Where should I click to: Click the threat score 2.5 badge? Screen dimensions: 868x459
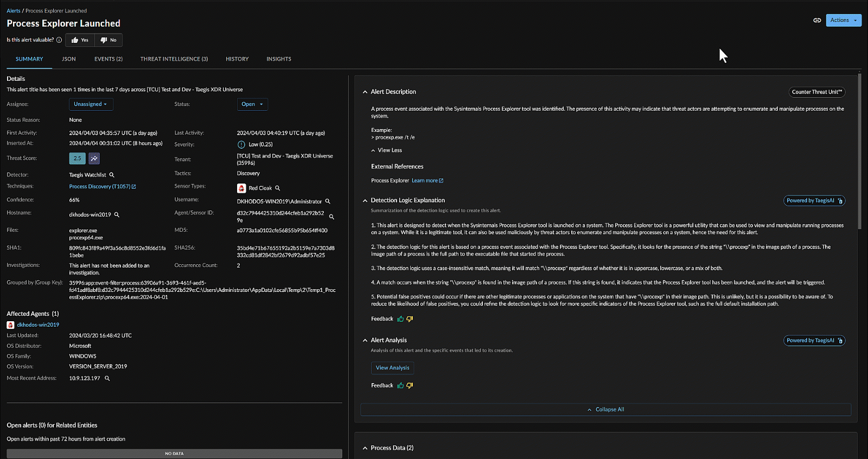click(x=77, y=158)
